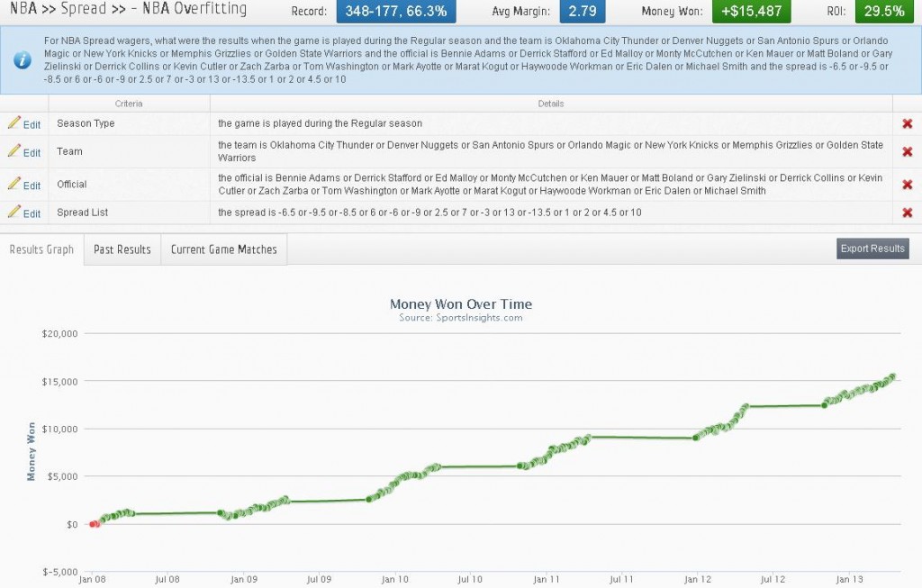922x588 pixels.
Task: Click the Avg Margin value 2.79
Action: pos(583,11)
